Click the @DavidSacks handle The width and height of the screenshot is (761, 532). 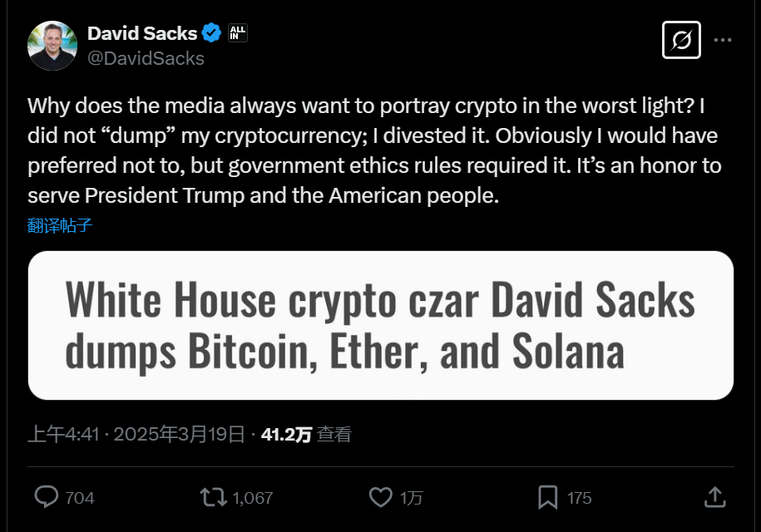pyautogui.click(x=147, y=57)
